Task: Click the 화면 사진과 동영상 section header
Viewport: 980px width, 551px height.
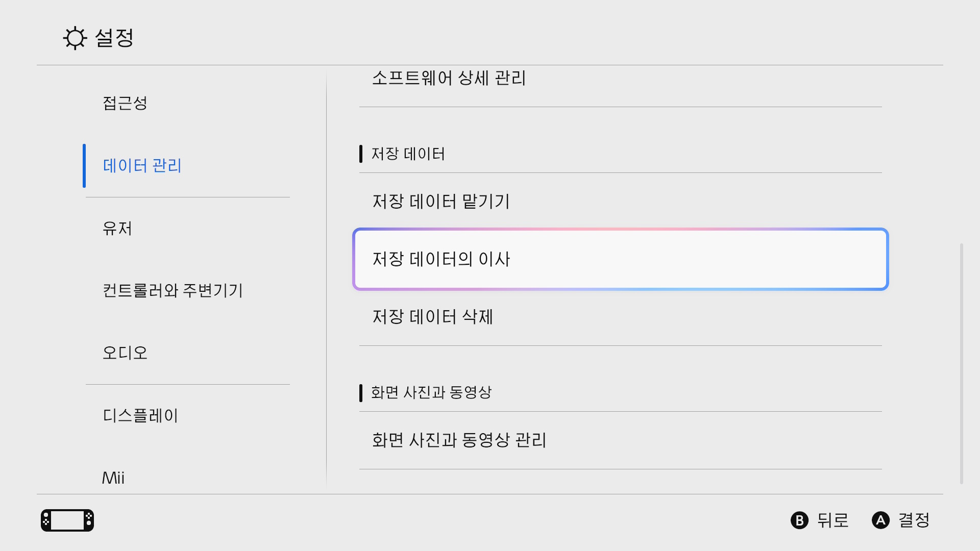Action: (x=431, y=392)
